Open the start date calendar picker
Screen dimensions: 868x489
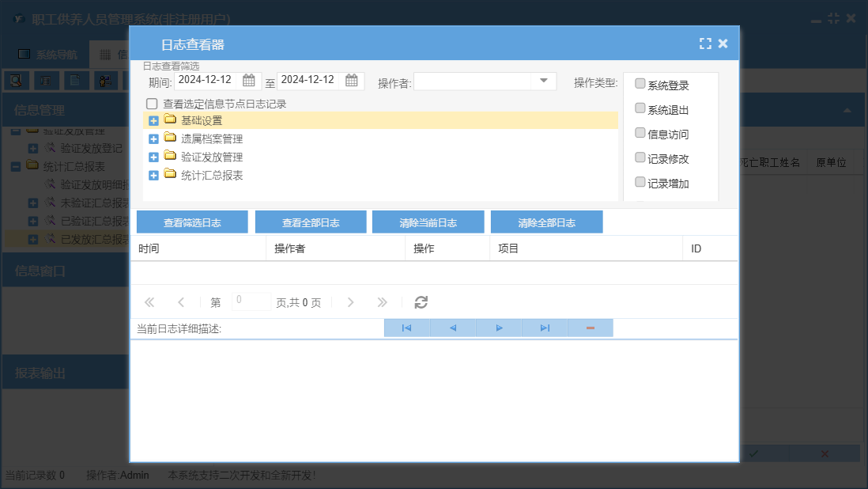(248, 81)
